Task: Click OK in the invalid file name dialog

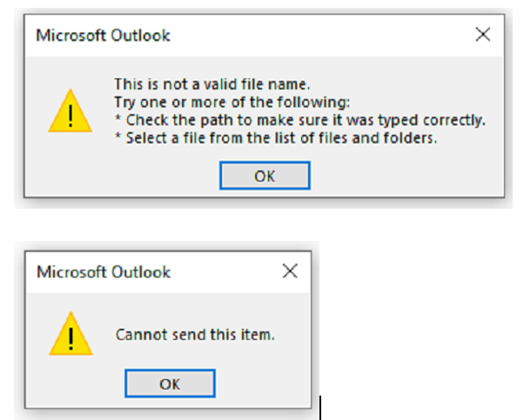Action: click(x=265, y=176)
